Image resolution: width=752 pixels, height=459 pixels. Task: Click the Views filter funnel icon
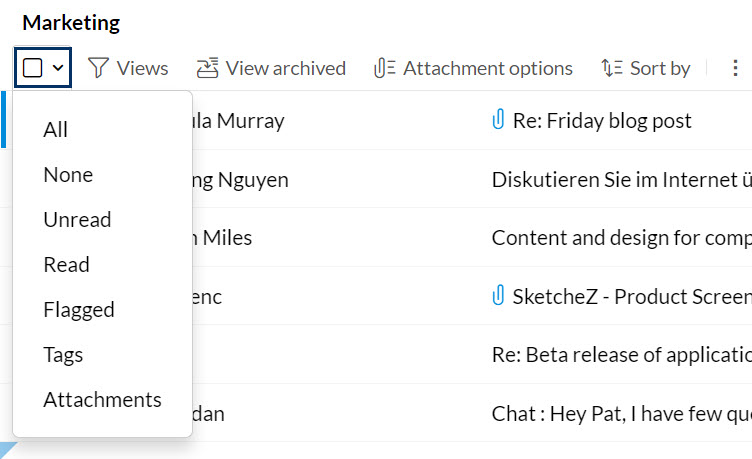point(98,68)
